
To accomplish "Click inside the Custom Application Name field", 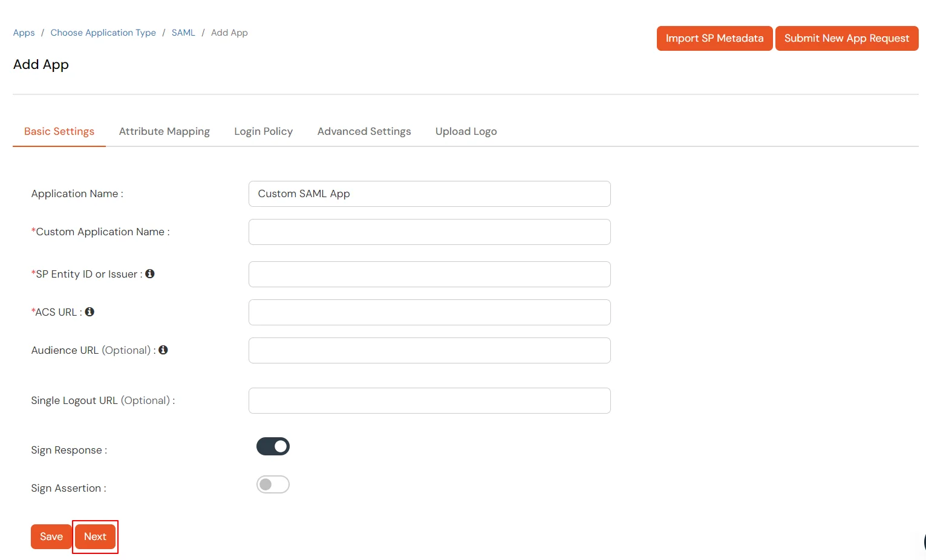I will click(x=429, y=232).
